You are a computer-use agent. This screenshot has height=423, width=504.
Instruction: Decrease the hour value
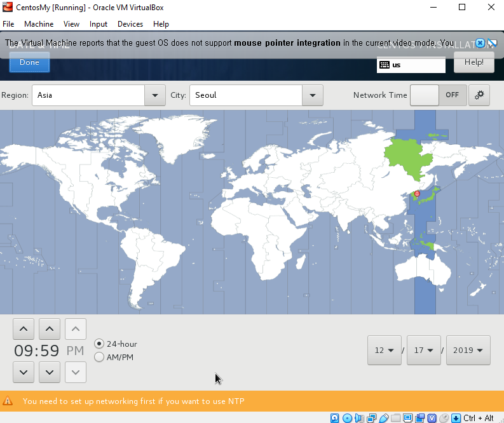pos(24,372)
